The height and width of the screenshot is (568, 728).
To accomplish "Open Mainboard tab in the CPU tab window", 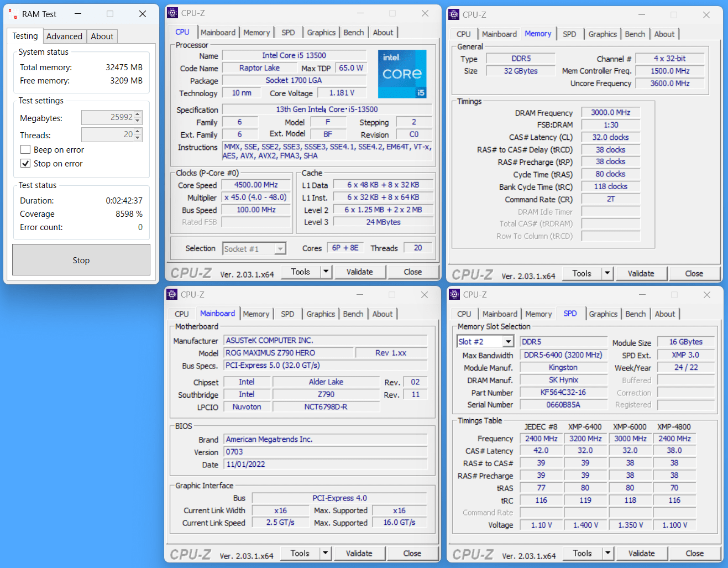I will click(218, 33).
